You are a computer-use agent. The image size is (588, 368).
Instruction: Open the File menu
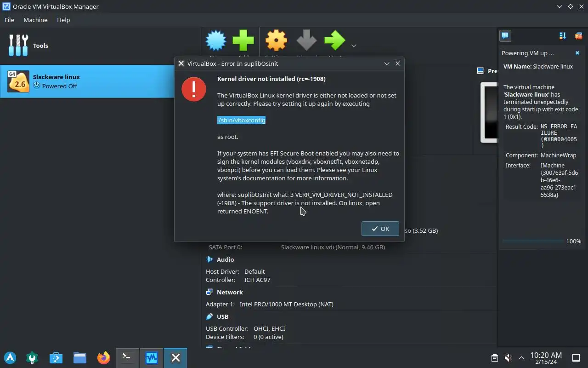[9, 20]
